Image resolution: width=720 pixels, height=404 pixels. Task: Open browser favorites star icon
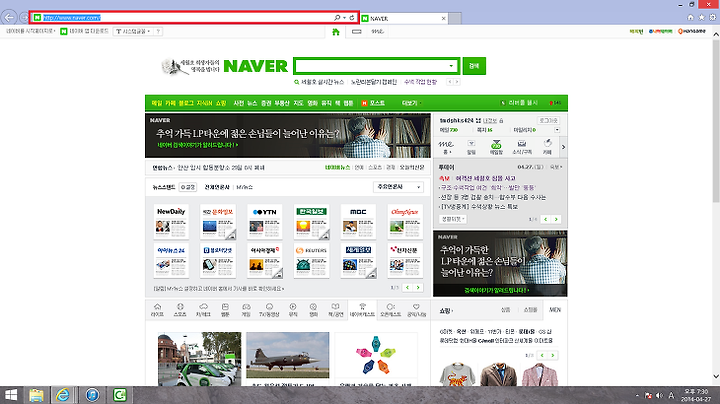coord(701,17)
